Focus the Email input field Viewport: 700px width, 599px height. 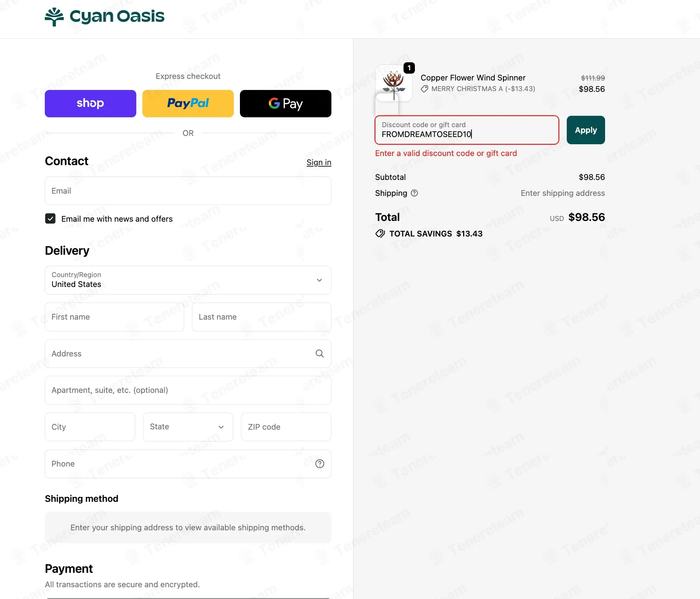(x=188, y=191)
